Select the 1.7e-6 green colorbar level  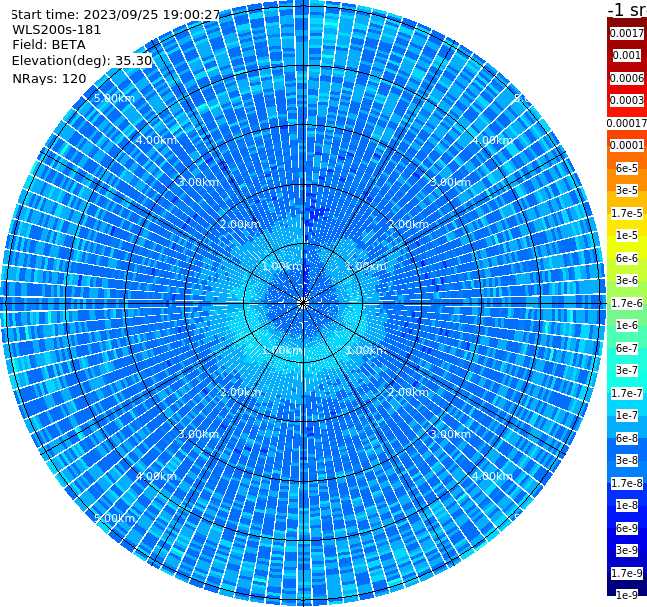[x=627, y=303]
